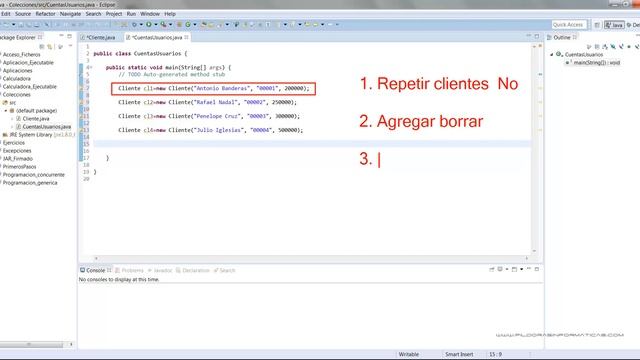Maximize the editor area
Image resolution: width=640 pixels, height=360 pixels.
pyautogui.click(x=537, y=36)
